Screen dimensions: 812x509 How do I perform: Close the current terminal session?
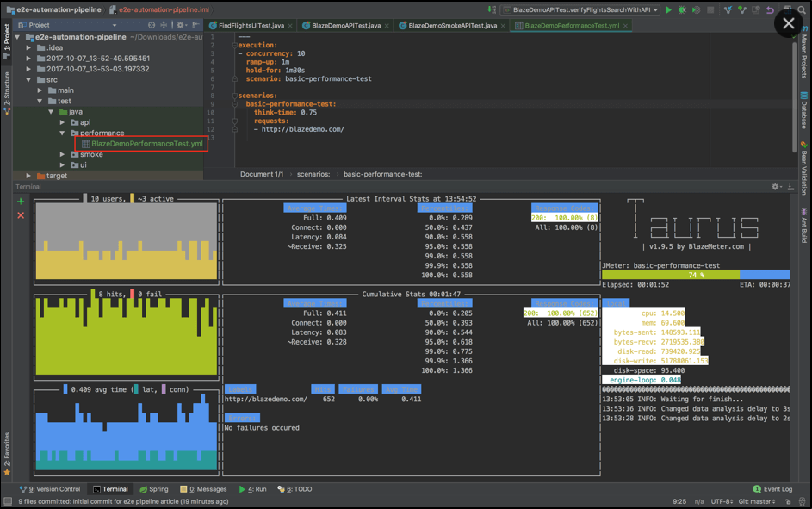[21, 215]
